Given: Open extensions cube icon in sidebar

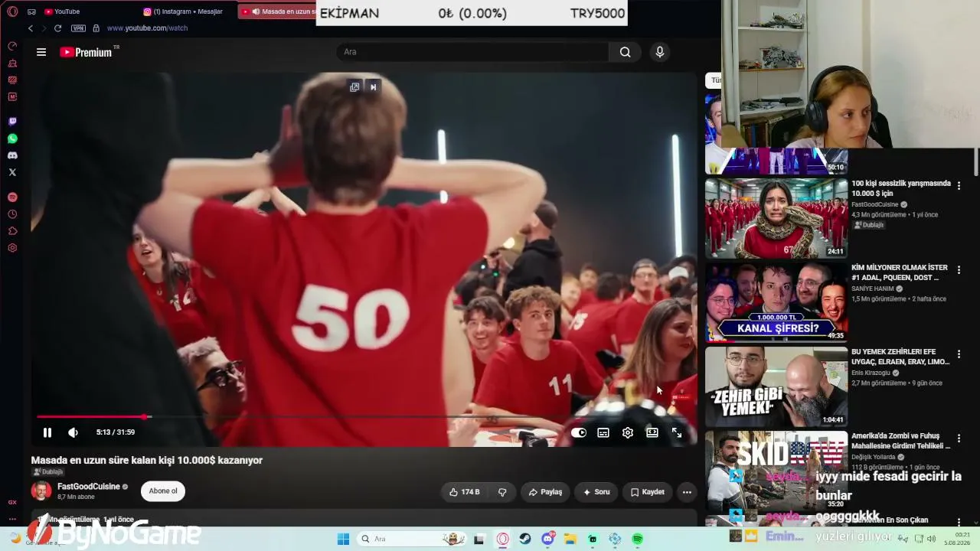Looking at the screenshot, I should (12, 231).
